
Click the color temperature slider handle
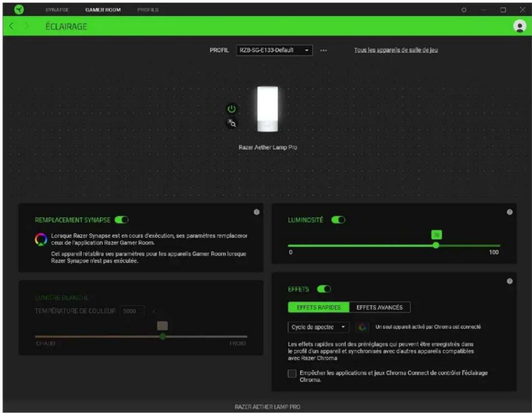[x=162, y=336]
